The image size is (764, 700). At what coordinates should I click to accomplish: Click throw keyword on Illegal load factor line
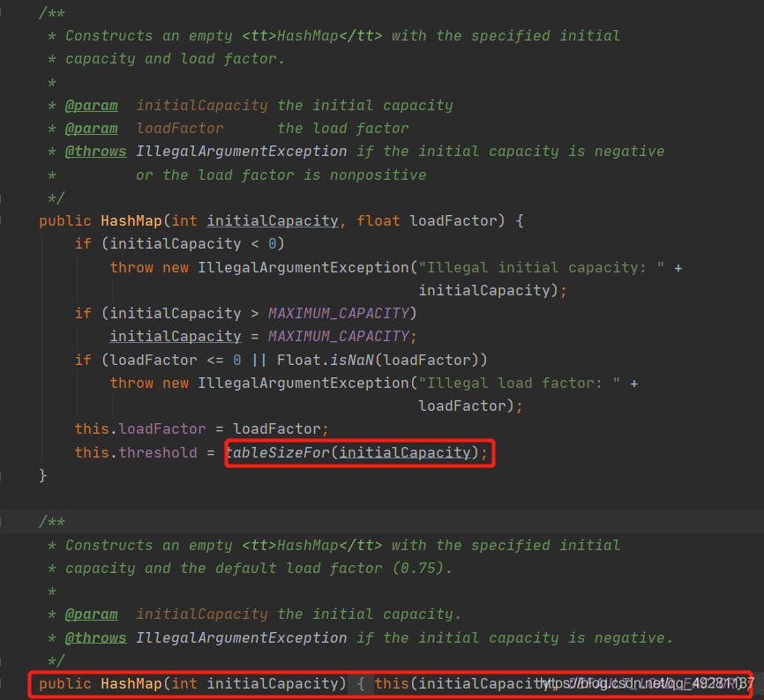pos(131,384)
